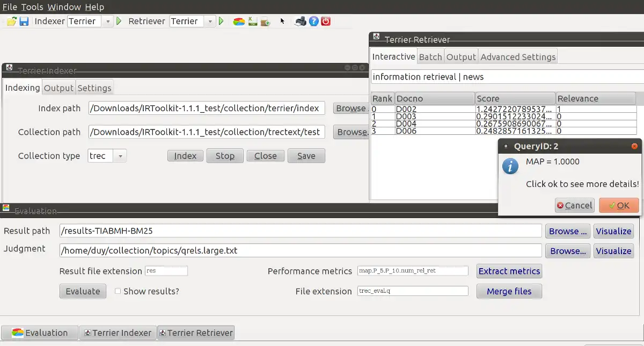The height and width of the screenshot is (346, 644).
Task: Switch to the Indexing tab
Action: 23,88
